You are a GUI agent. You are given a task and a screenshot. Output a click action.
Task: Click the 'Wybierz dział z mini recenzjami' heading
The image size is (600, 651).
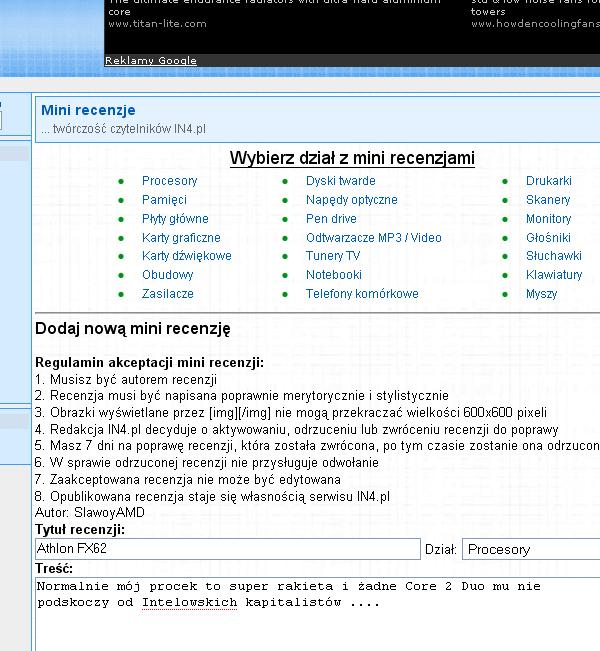click(x=352, y=158)
